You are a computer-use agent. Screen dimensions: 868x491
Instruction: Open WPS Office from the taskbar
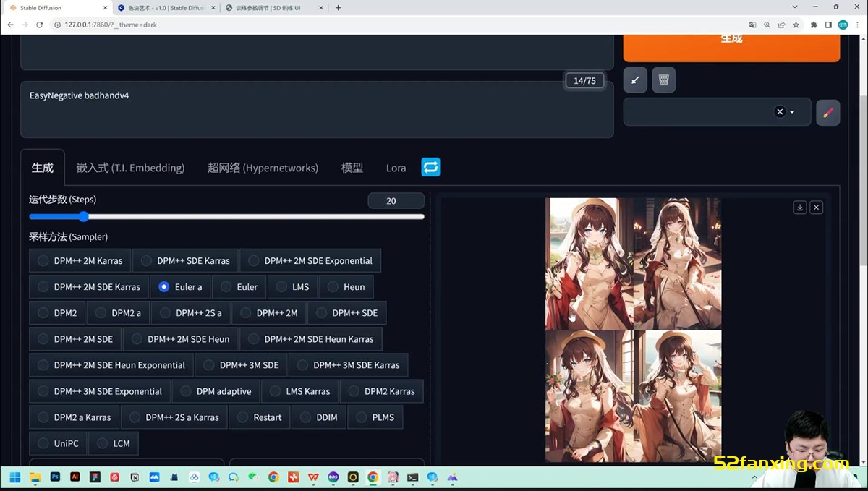[312, 477]
